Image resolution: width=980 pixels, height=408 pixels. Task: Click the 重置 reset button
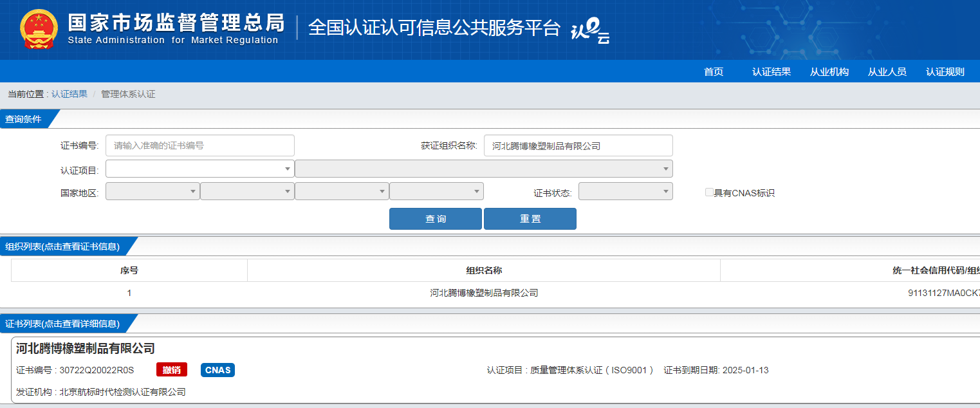530,219
